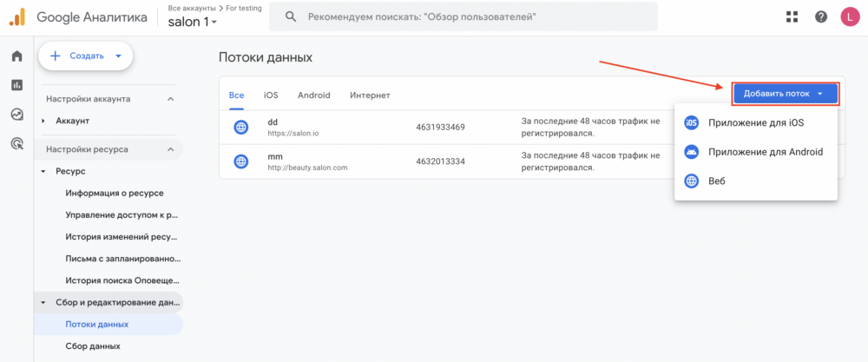The image size is (868, 362).
Task: Open the Explore icon in left rail
Action: click(x=16, y=114)
